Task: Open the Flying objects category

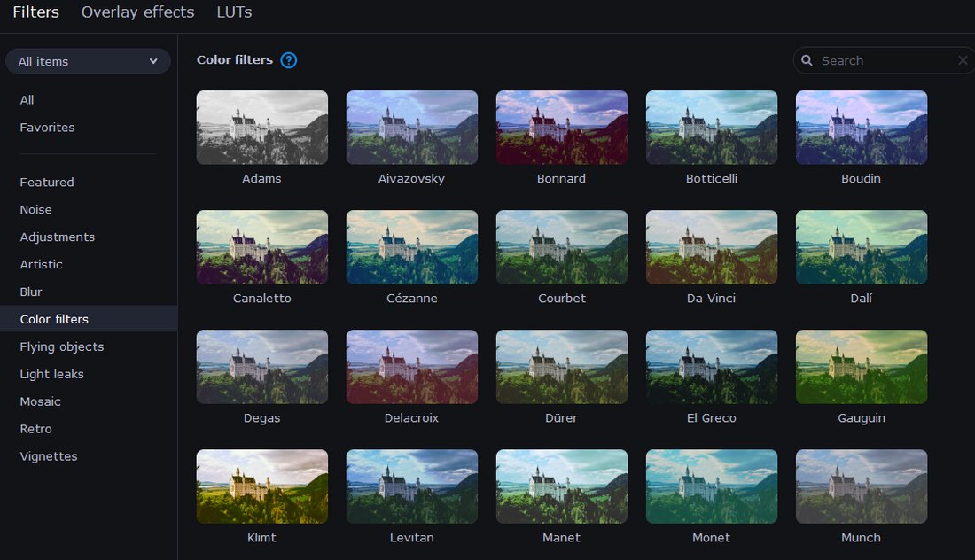Action: coord(61,346)
